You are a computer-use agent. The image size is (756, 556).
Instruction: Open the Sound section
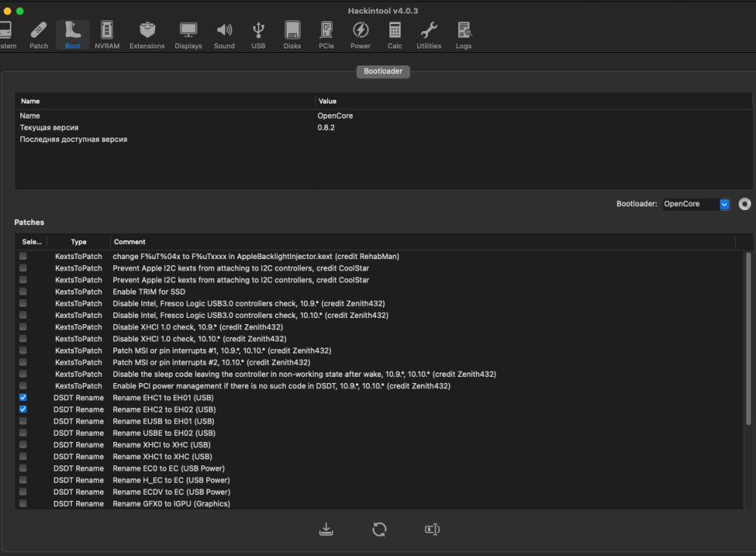[225, 36]
